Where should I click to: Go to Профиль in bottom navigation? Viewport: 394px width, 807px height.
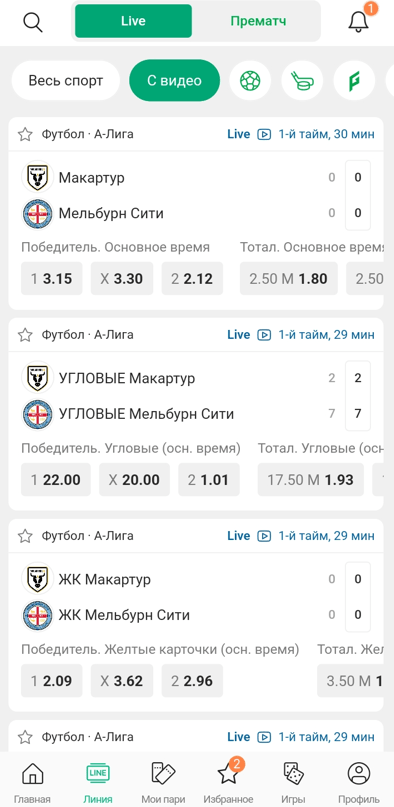(x=359, y=782)
